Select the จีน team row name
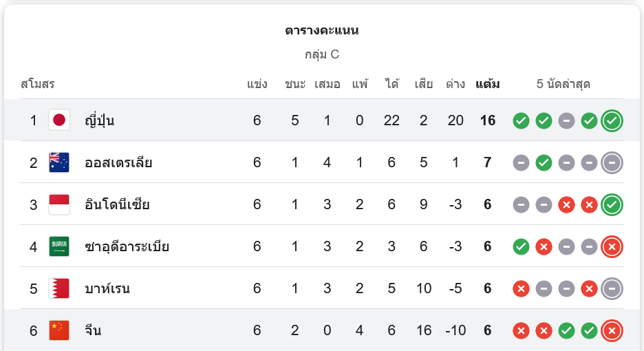The image size is (644, 351). coord(93,330)
